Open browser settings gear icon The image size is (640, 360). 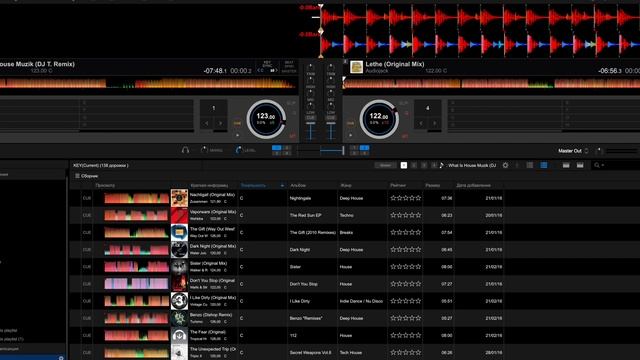pyautogui.click(x=505, y=165)
